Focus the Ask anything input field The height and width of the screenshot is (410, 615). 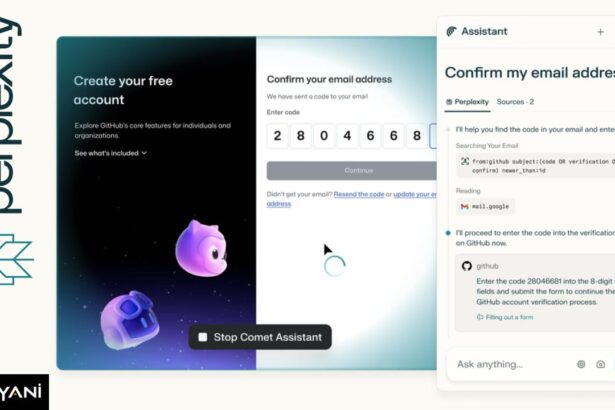pos(510,364)
